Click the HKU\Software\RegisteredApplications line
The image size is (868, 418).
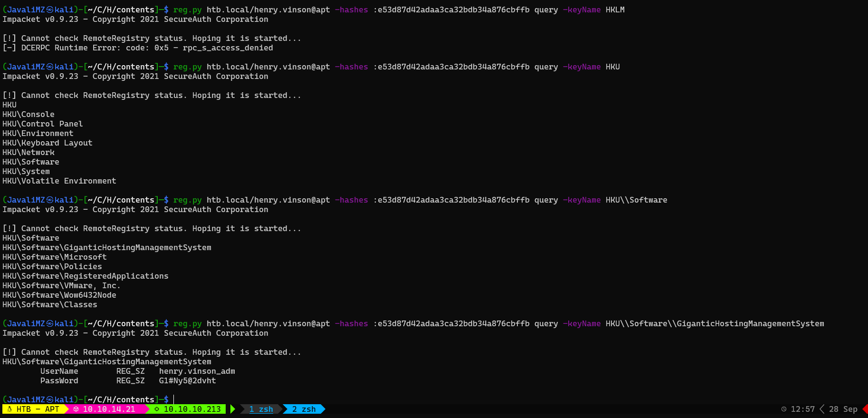pyautogui.click(x=86, y=276)
